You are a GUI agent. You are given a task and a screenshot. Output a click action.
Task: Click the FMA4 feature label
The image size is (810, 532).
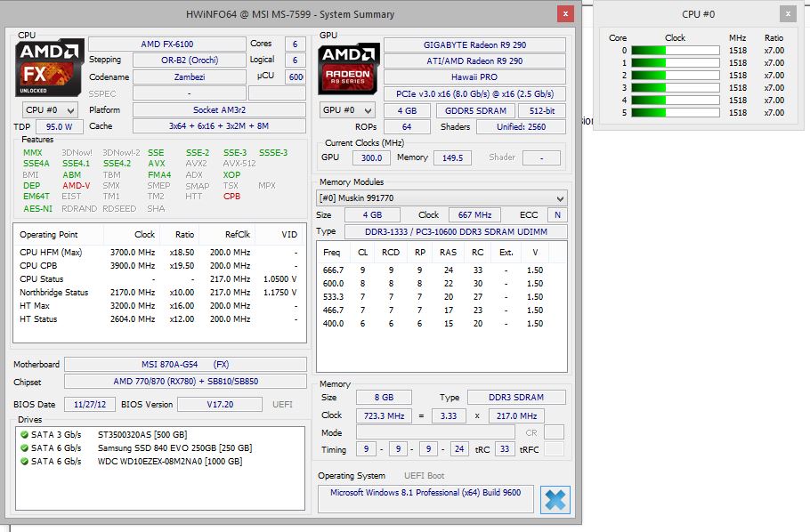click(x=159, y=174)
